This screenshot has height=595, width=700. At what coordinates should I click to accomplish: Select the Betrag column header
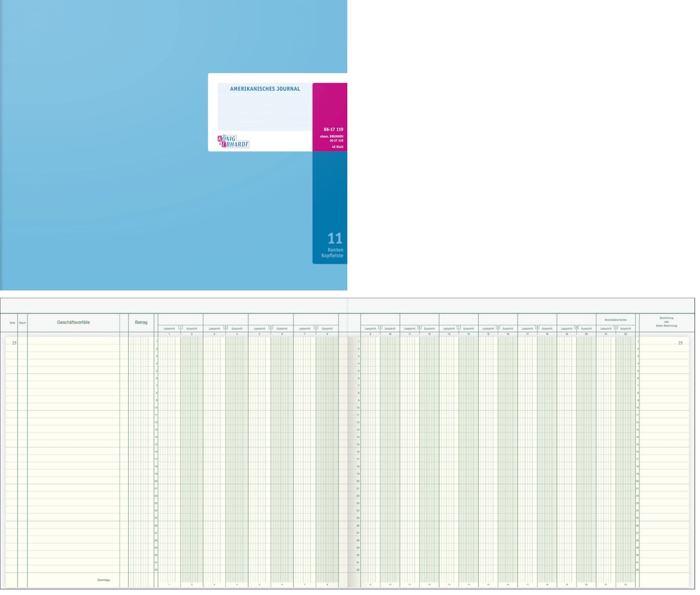141,322
